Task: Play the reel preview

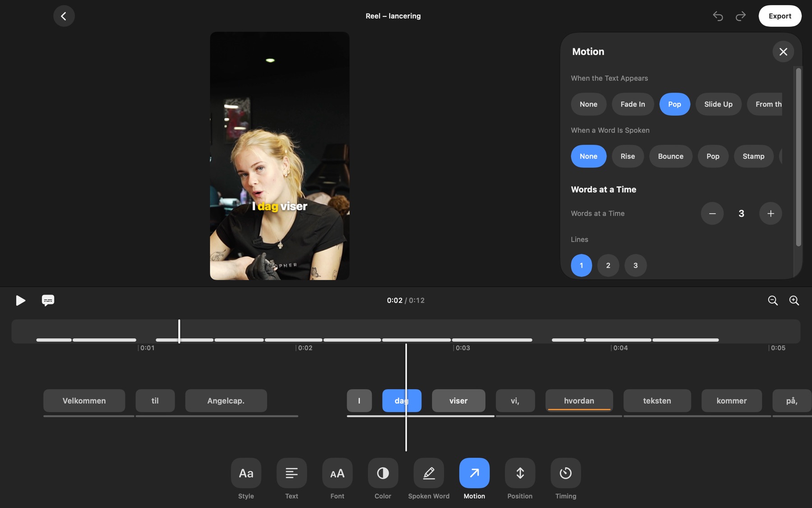Action: [20, 300]
